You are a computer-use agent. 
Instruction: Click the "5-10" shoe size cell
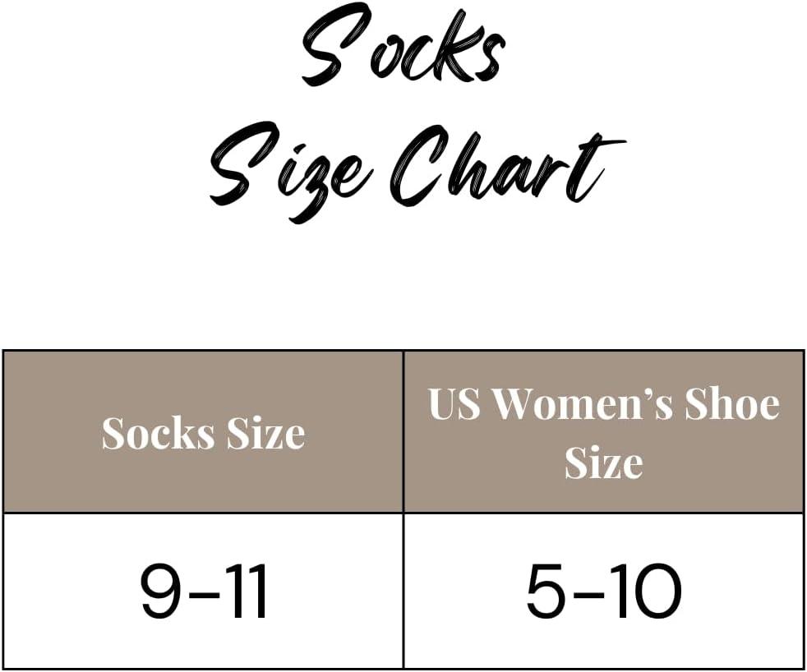603,591
